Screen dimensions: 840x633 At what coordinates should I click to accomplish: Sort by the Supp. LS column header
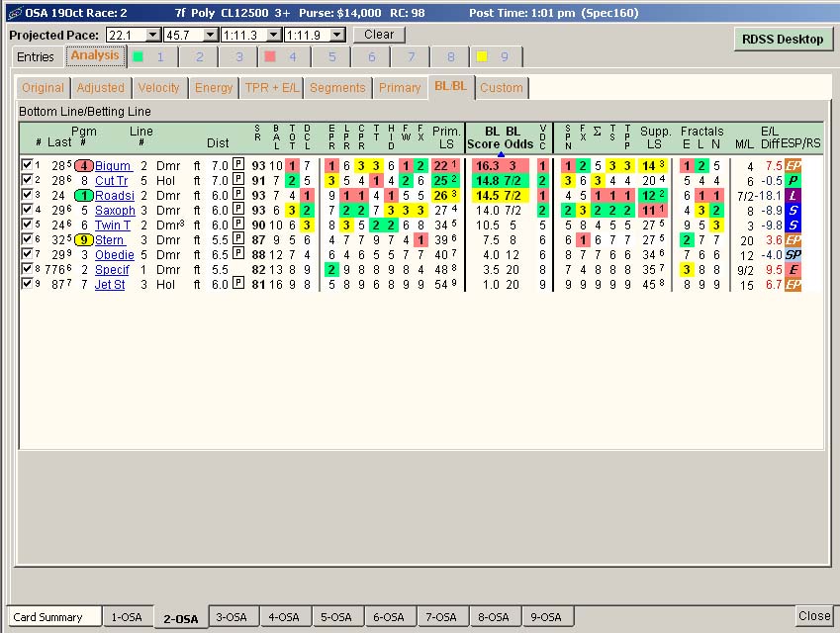[655, 137]
